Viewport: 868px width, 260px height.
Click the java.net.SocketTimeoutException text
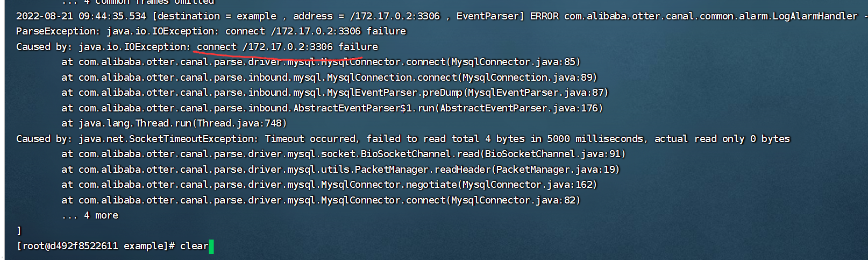pos(168,139)
